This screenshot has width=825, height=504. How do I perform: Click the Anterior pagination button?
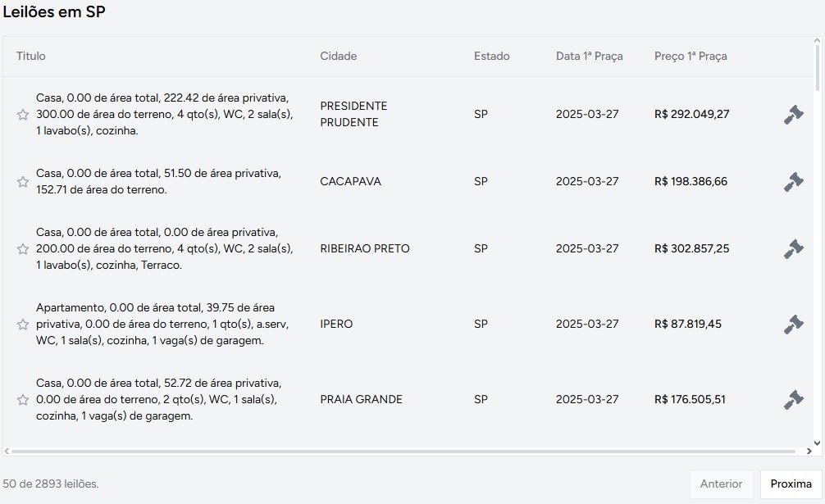click(721, 484)
